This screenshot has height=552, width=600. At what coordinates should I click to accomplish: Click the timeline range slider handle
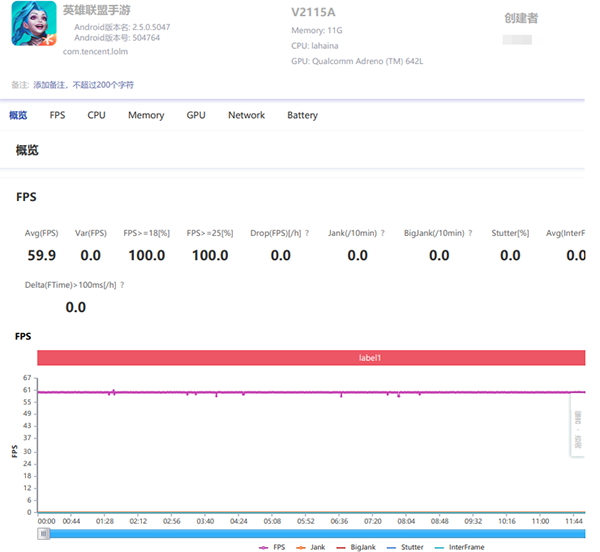click(43, 534)
